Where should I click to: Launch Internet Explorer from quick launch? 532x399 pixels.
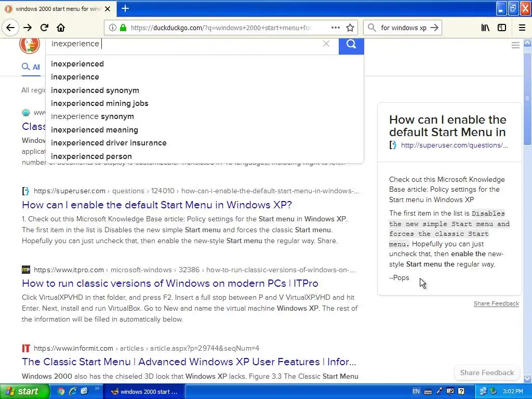pos(73,391)
